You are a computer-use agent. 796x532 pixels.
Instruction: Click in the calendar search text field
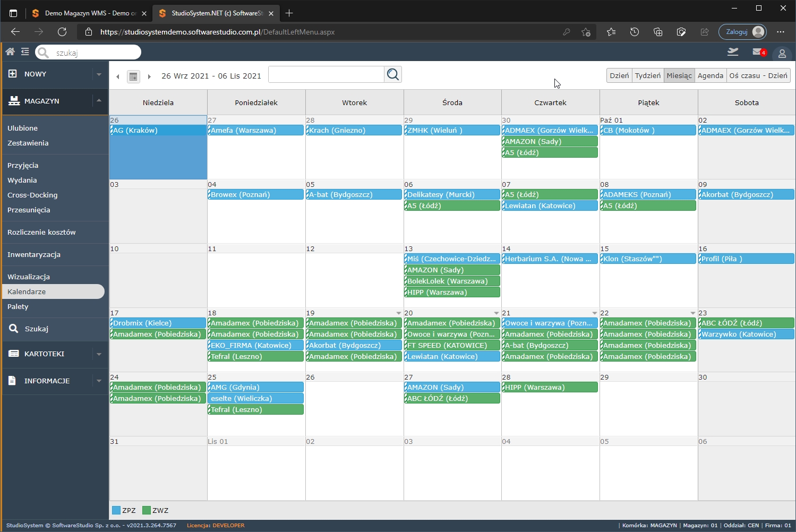(x=326, y=74)
